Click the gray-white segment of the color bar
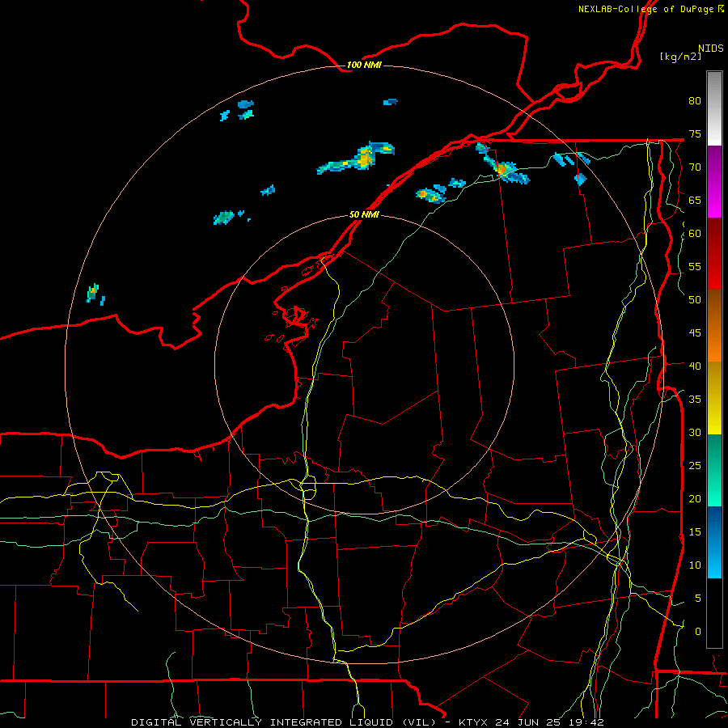 (x=714, y=108)
